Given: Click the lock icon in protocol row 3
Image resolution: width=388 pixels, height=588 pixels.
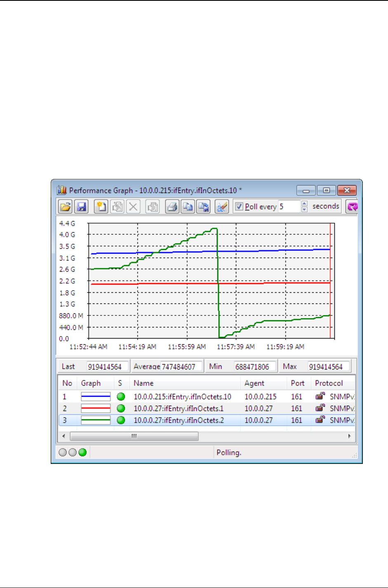Looking at the screenshot, I should (x=320, y=420).
